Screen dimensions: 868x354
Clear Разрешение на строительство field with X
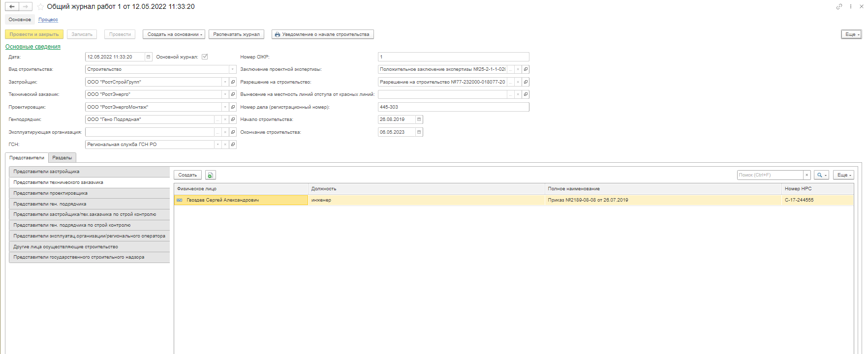518,82
